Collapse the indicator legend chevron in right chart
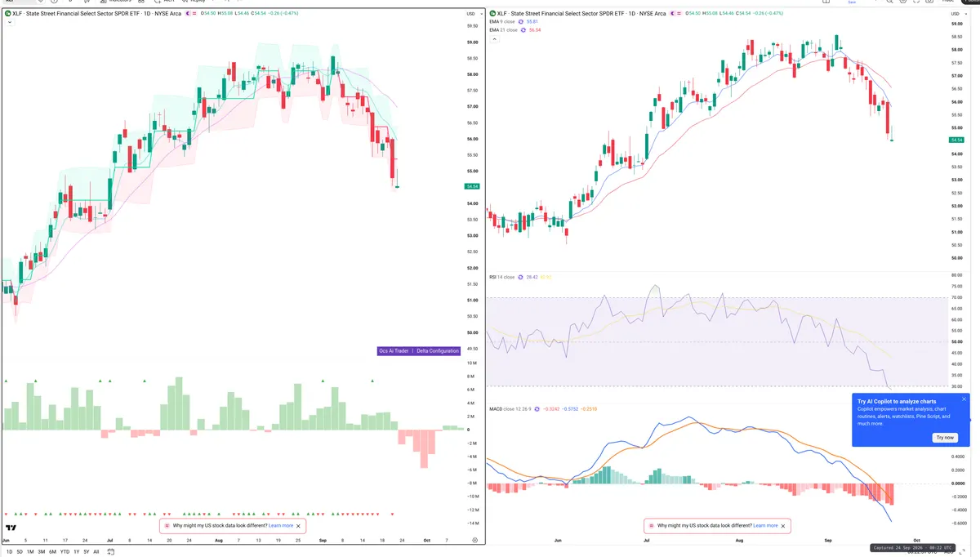980x557 pixels. point(494,38)
